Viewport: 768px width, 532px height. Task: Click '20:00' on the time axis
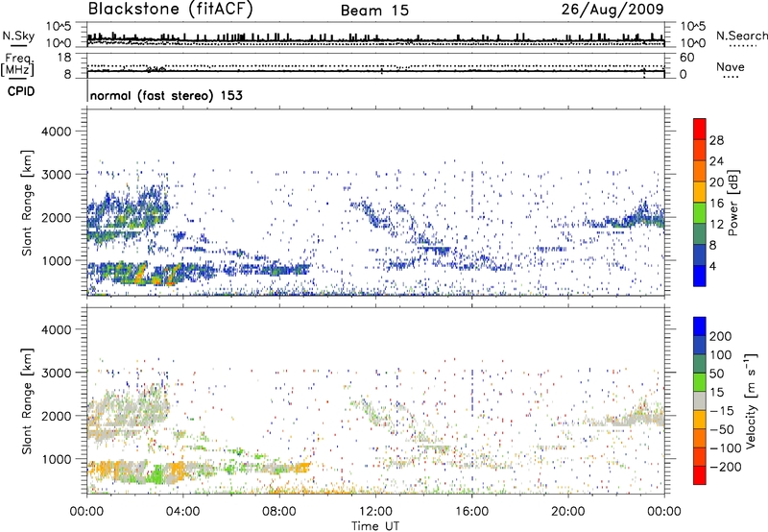[568, 512]
